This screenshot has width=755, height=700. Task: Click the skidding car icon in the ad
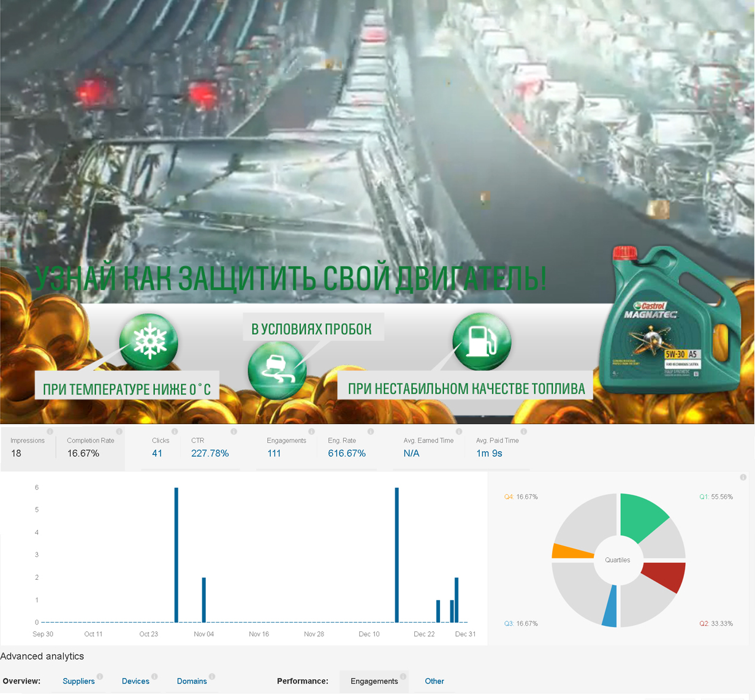277,370
